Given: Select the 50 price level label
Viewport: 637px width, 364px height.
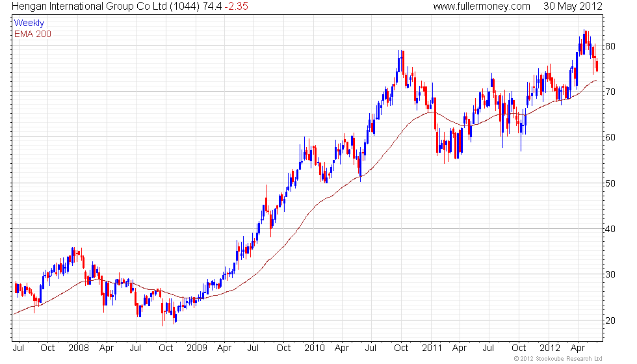Looking at the screenshot, I should [610, 183].
